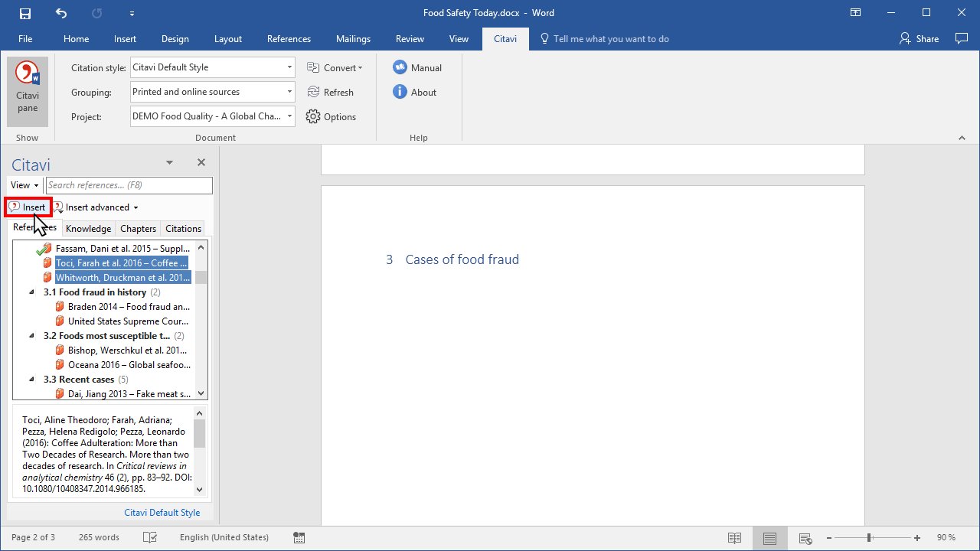980x551 pixels.
Task: Open the Citavi Manual
Action: pyautogui.click(x=417, y=67)
